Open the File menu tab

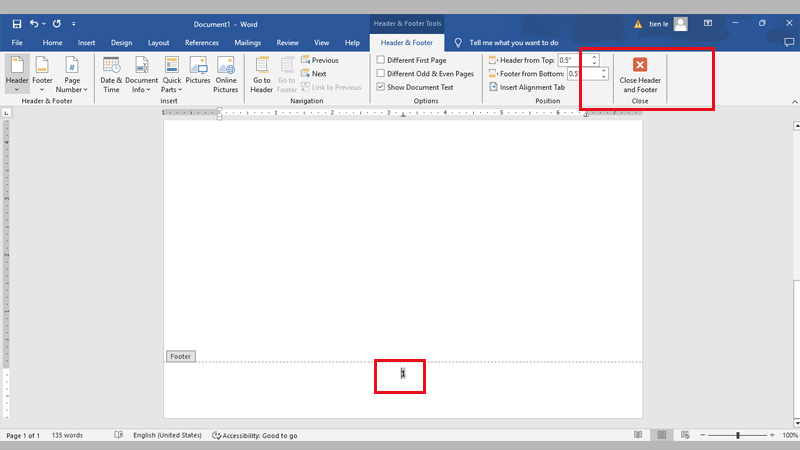click(17, 43)
